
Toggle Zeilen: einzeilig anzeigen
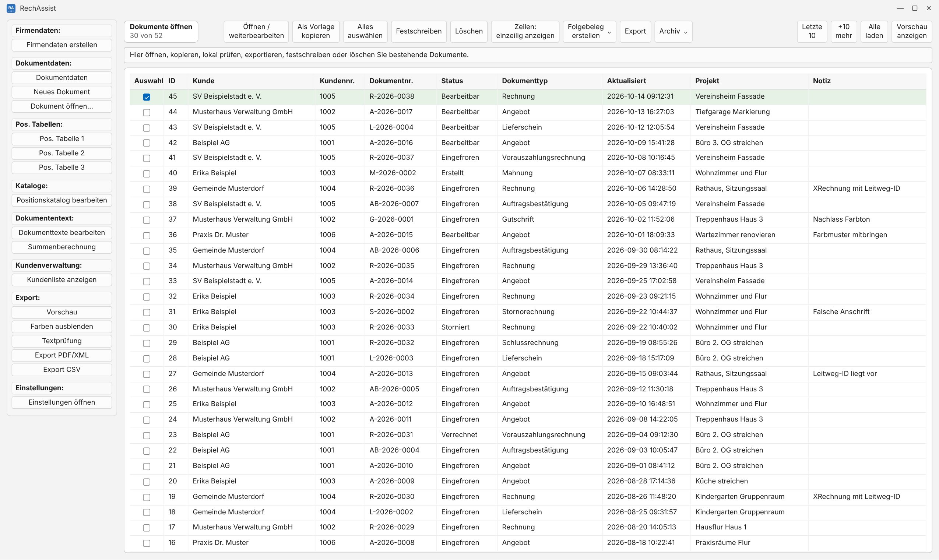pyautogui.click(x=525, y=31)
